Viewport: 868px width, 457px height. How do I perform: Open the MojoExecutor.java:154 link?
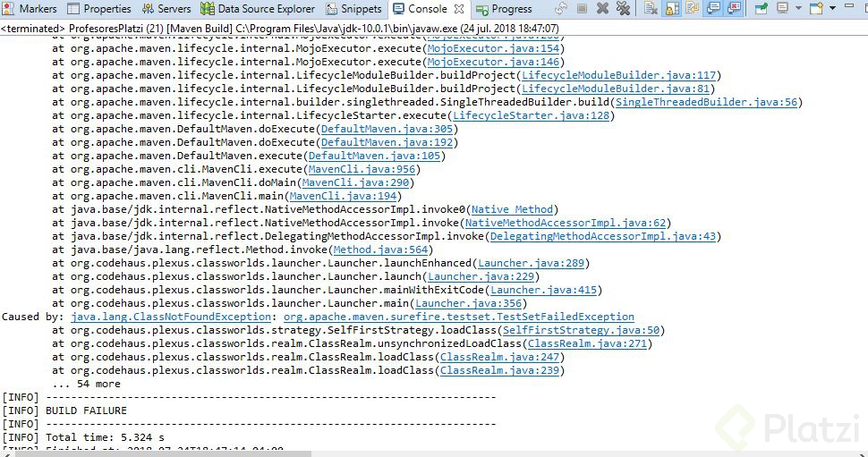click(493, 48)
